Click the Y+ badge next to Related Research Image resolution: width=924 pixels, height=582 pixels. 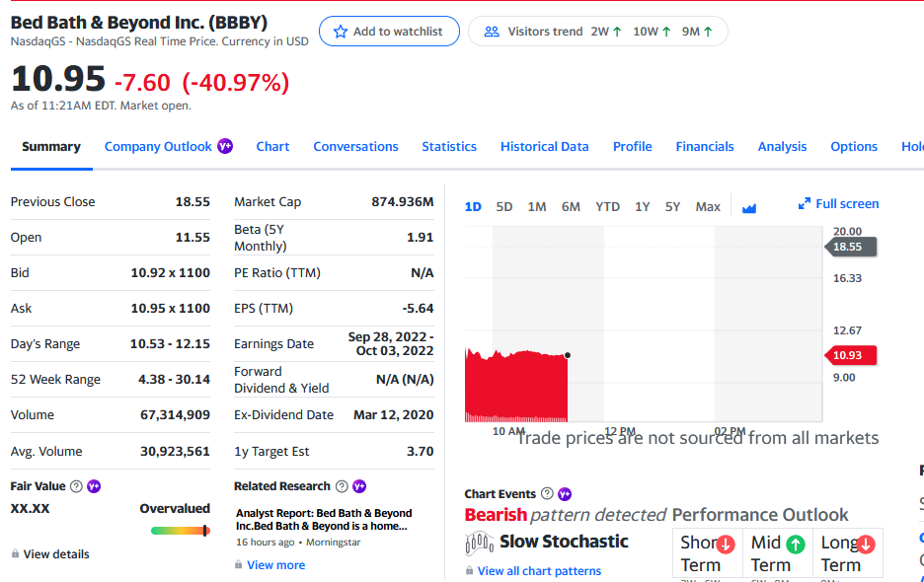pos(359,486)
